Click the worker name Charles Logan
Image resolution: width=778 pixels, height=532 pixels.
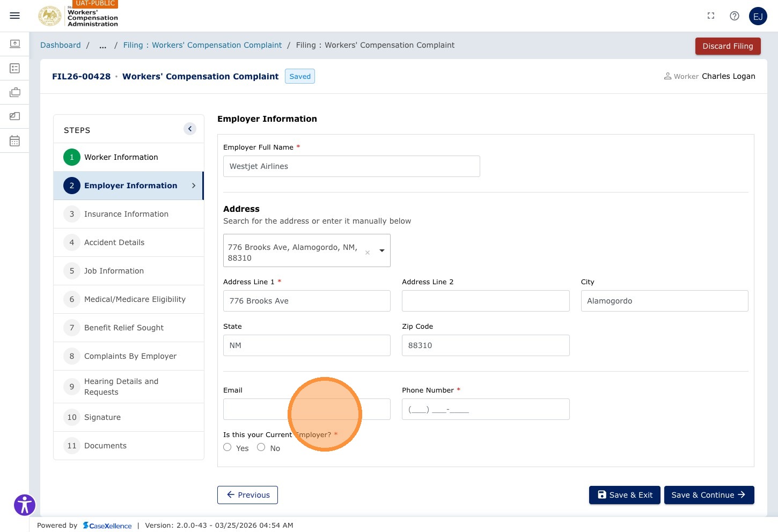[729, 76]
